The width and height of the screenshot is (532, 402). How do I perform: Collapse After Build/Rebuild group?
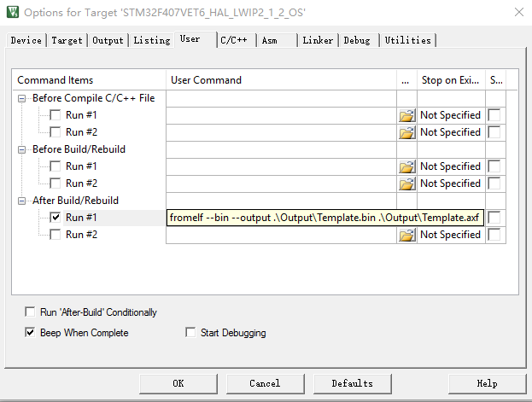tap(21, 201)
